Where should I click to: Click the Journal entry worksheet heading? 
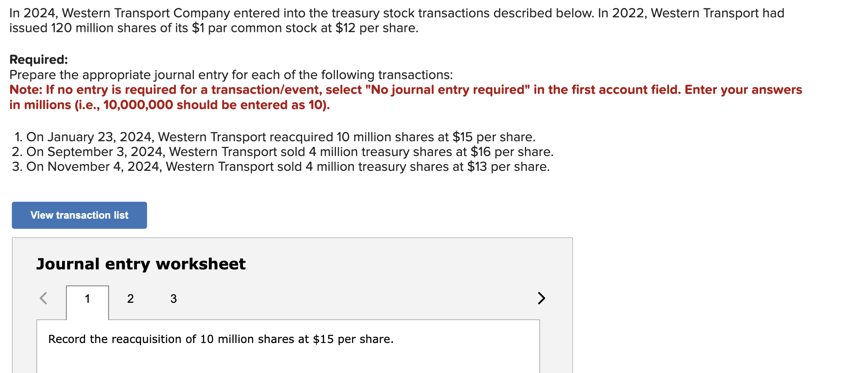tap(141, 264)
